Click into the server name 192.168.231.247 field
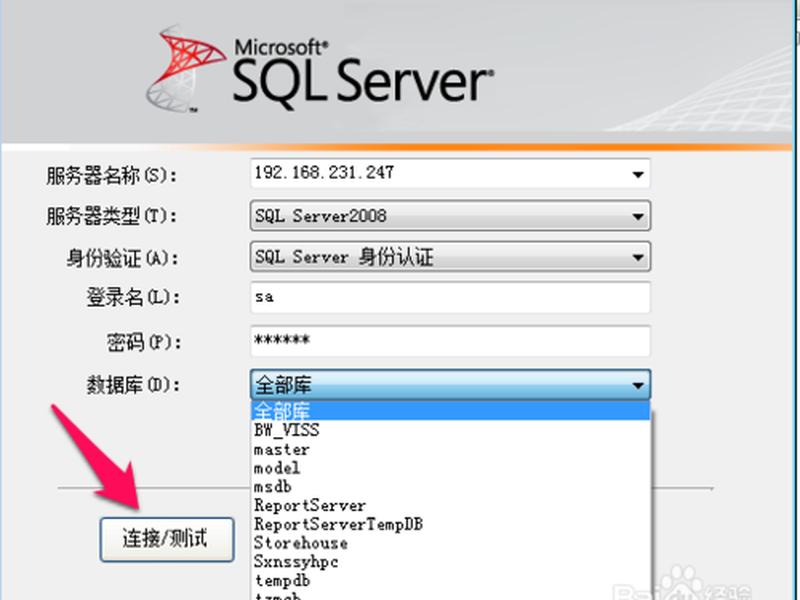800x600 pixels. [451, 174]
